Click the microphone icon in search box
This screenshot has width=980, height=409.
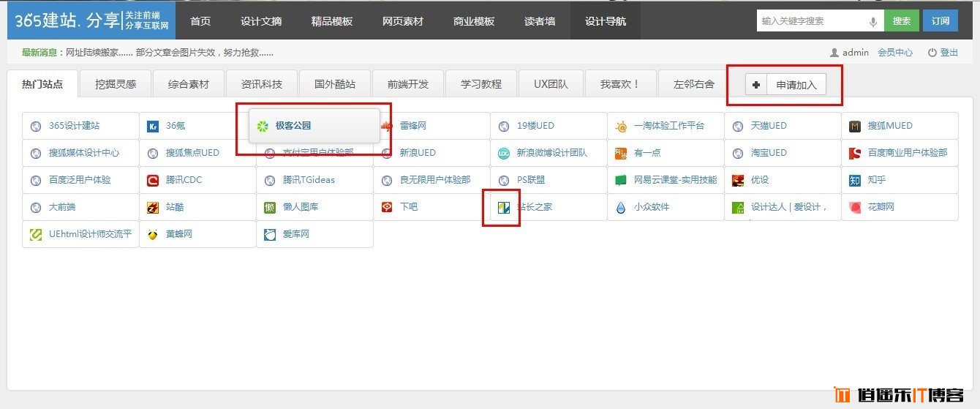pos(873,22)
